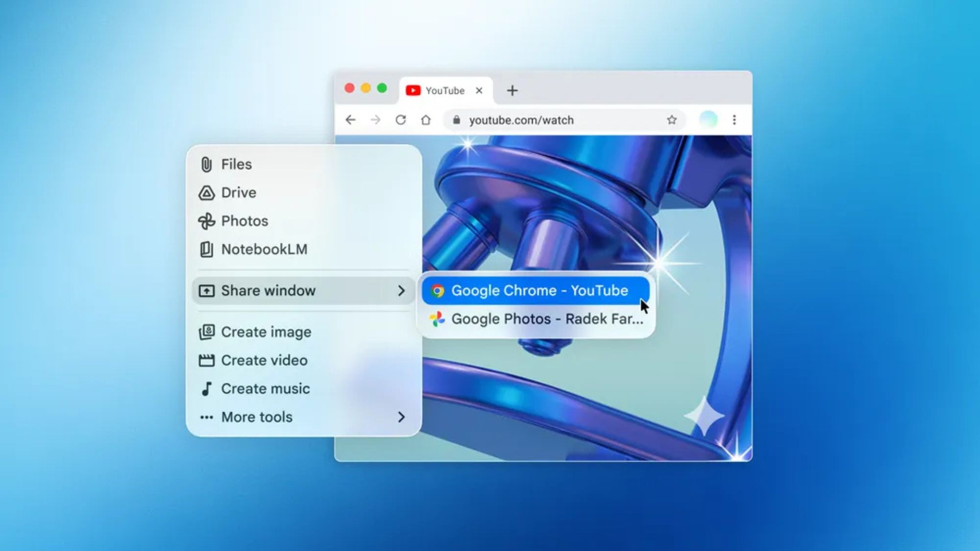Open Chrome's three-dot menu
980x551 pixels.
pyautogui.click(x=735, y=120)
